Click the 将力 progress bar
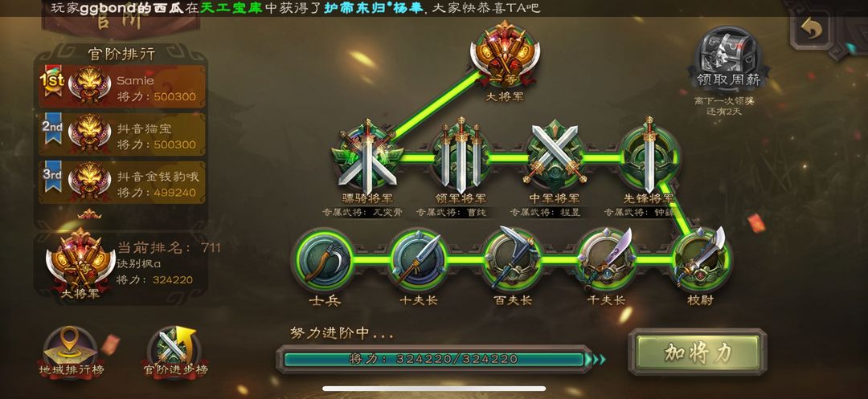868x399 pixels. tap(435, 359)
